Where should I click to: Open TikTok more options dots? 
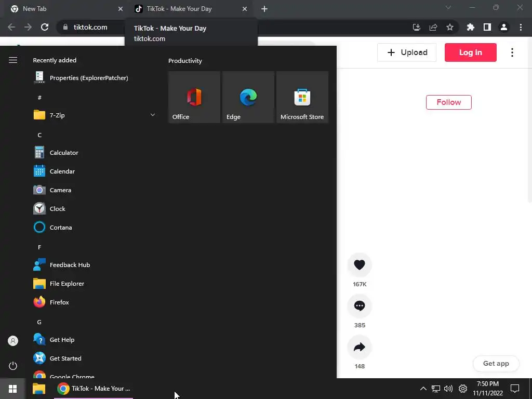coord(512,52)
